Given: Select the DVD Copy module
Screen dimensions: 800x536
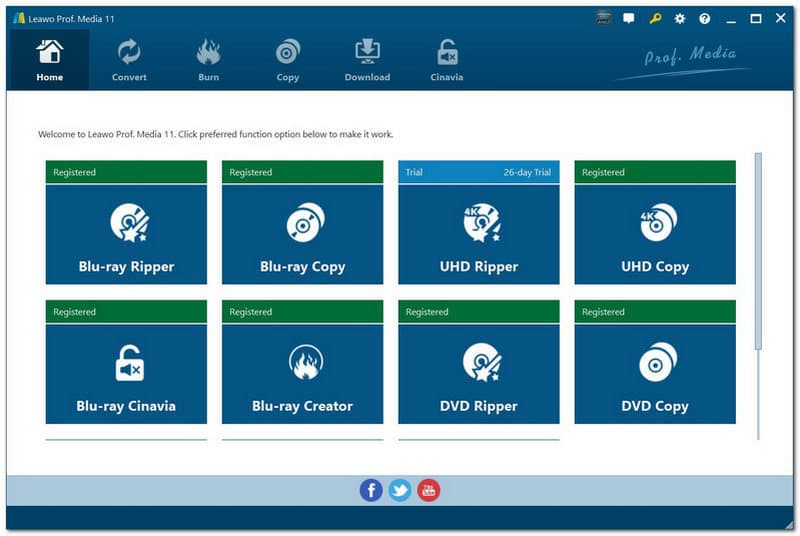Looking at the screenshot, I should (655, 373).
